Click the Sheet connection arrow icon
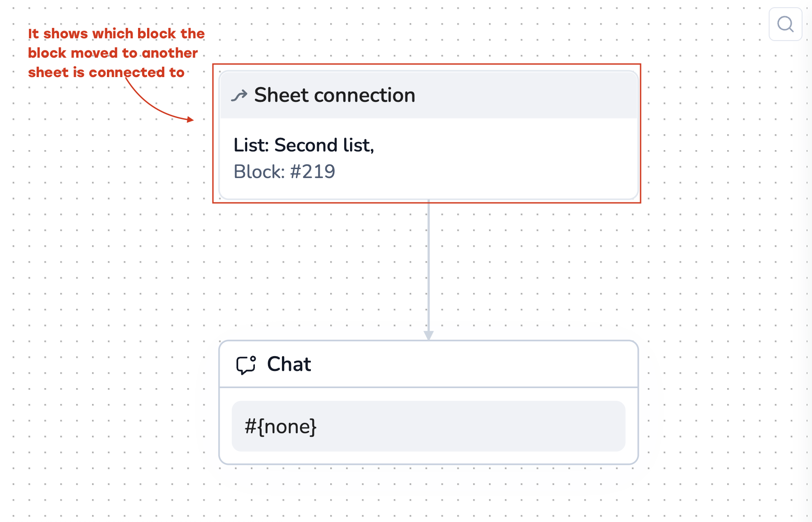The height and width of the screenshot is (522, 812). tap(239, 95)
